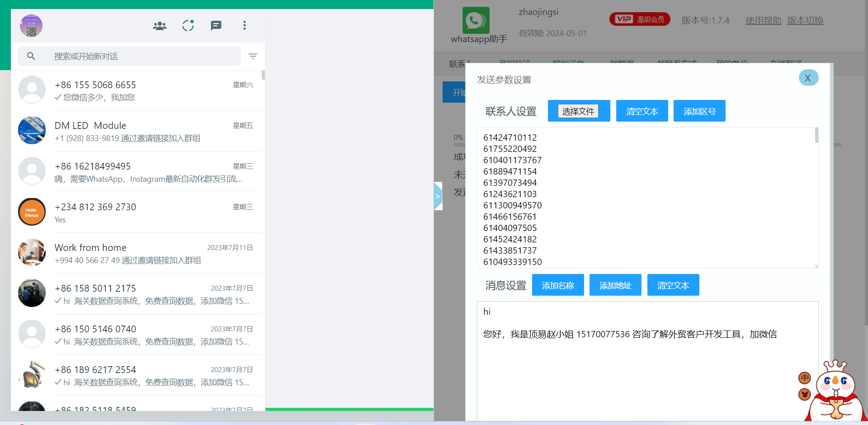Start a new chat via message icon
This screenshot has height=425, width=868.
[x=216, y=26]
